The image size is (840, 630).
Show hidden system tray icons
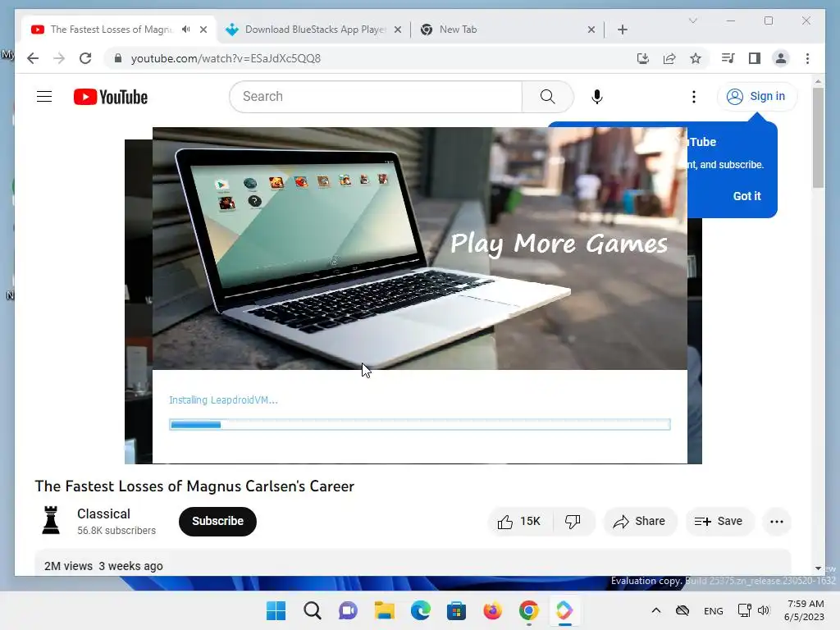pos(655,610)
